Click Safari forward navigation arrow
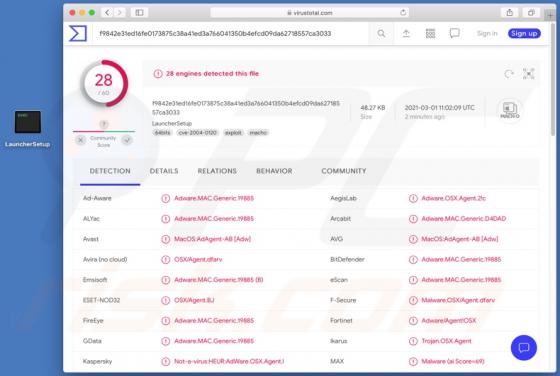This screenshot has height=376, width=560. click(x=120, y=12)
